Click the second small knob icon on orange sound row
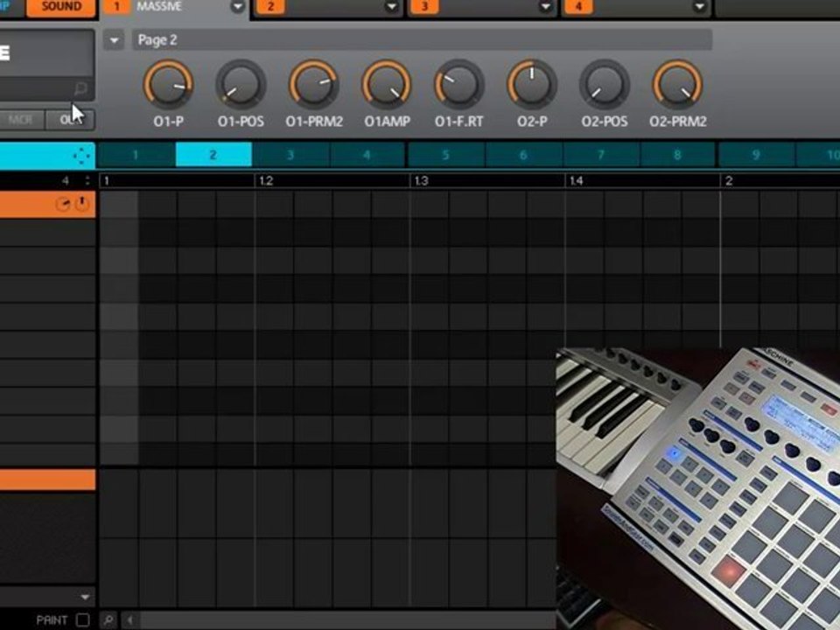The image size is (840, 630). 82,204
